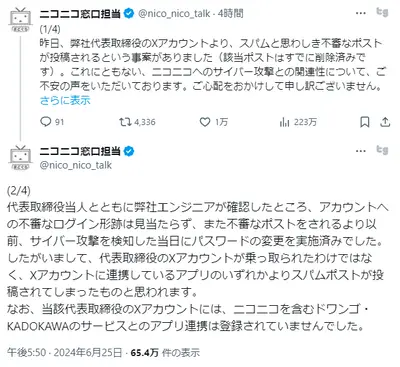Click the ニコニコ窓口担当 name in second tweet
400x367 pixels.
click(80, 151)
